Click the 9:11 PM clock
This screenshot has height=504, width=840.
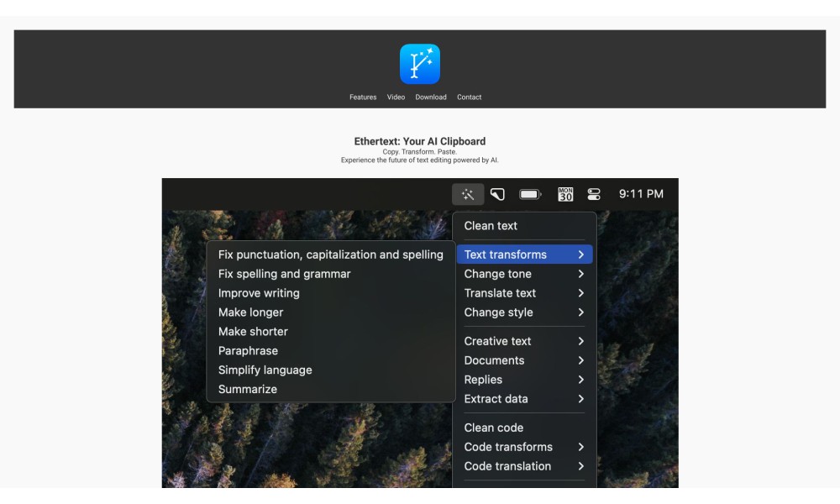[x=641, y=194]
